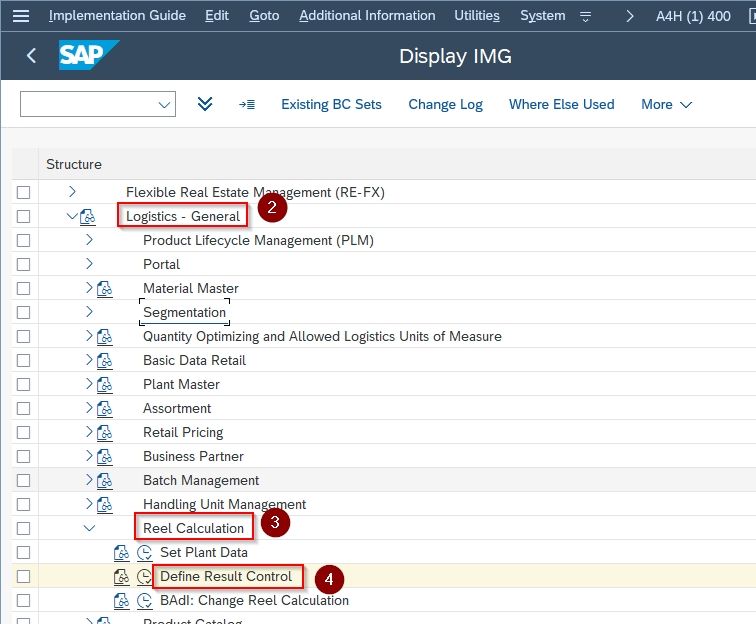Screen dimensions: 756x624
Task: Open the Goto menu
Action: (264, 15)
